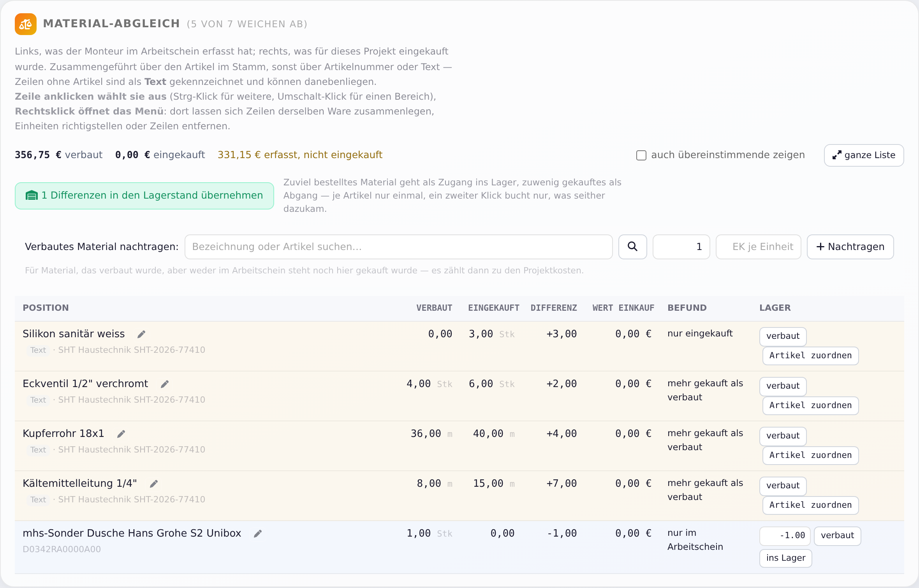The height and width of the screenshot is (588, 919).
Task: Click 'verbaut' in the Kupferrohr 18x1 row
Action: (x=783, y=436)
